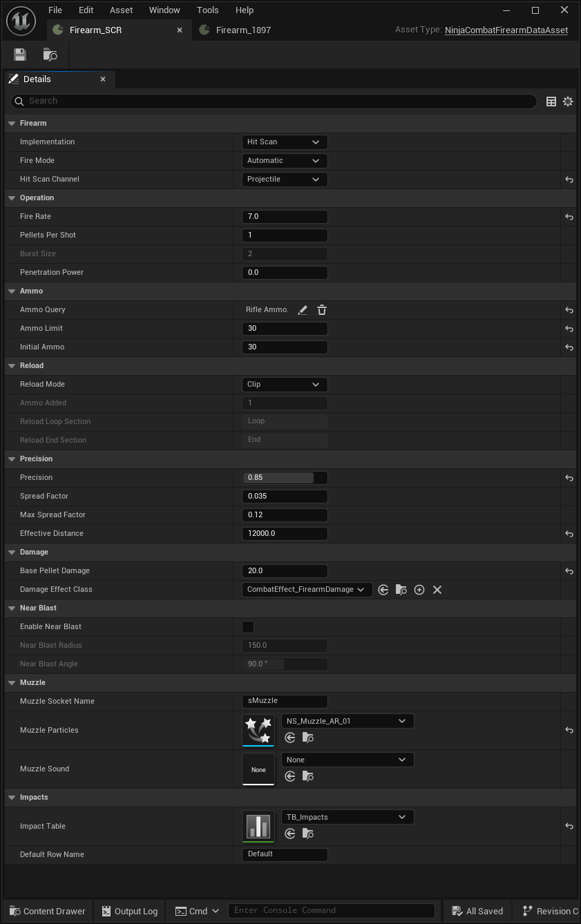Open the Details property matrix grid icon

pos(551,102)
